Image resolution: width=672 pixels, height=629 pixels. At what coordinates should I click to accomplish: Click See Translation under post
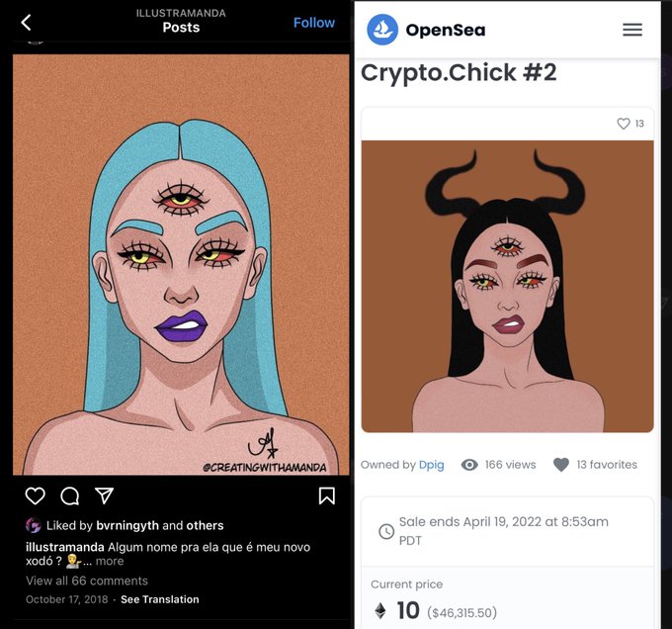click(x=160, y=599)
